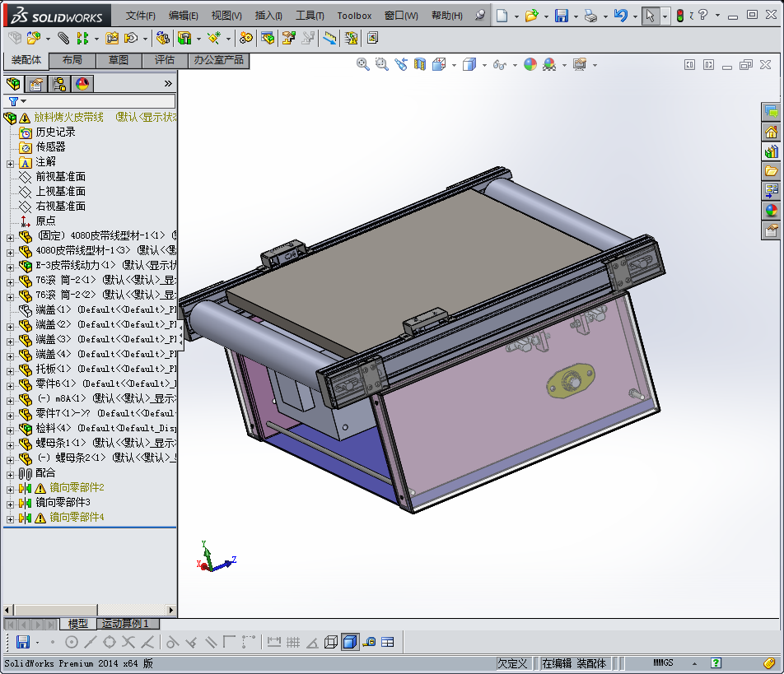Open Hide/Show Items dropdown arrow
The height and width of the screenshot is (674, 784).
pyautogui.click(x=515, y=65)
